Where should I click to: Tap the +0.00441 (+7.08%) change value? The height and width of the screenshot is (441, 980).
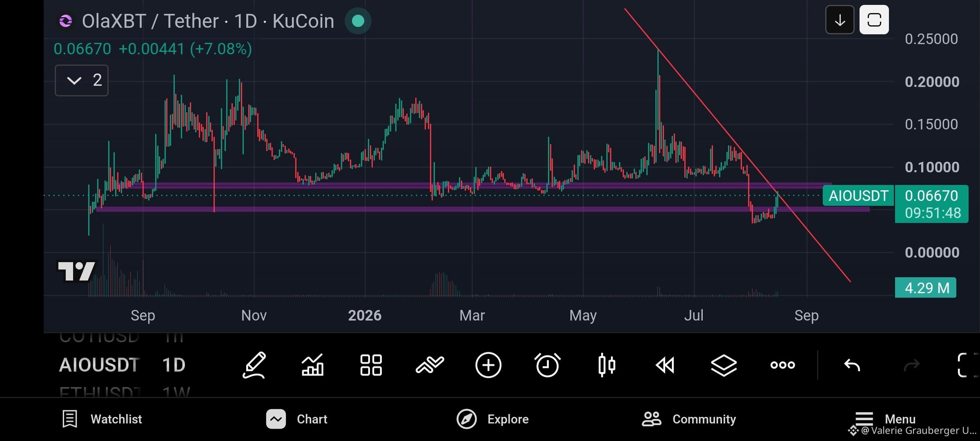click(x=185, y=49)
